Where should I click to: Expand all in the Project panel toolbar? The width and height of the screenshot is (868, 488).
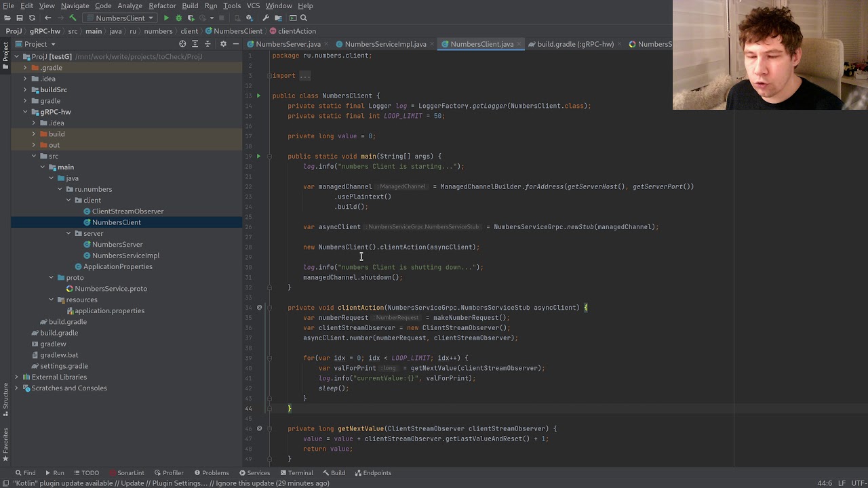[x=195, y=44]
